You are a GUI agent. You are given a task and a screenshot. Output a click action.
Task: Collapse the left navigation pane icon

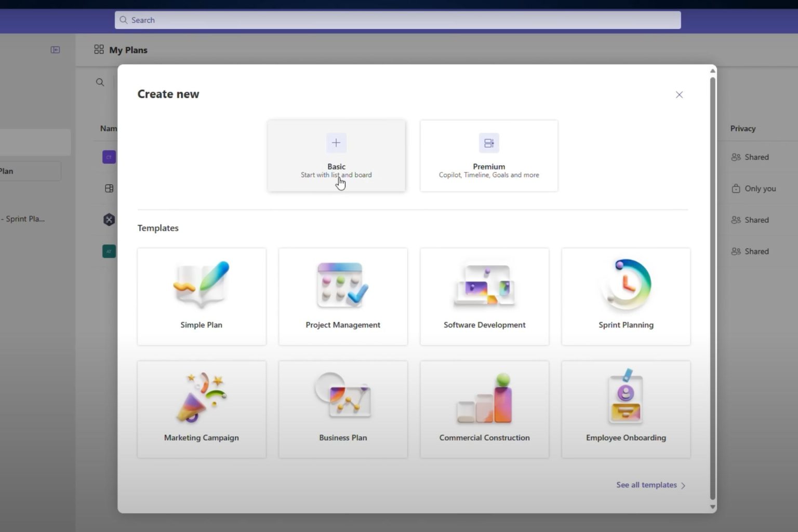55,50
